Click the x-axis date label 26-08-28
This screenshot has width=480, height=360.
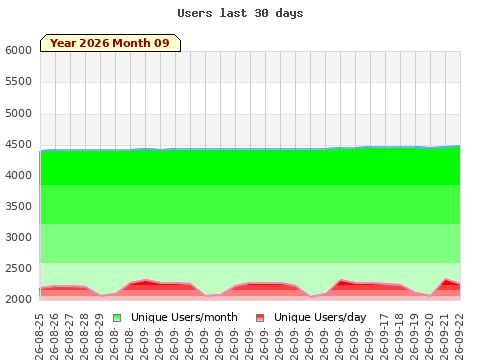pos(84,337)
